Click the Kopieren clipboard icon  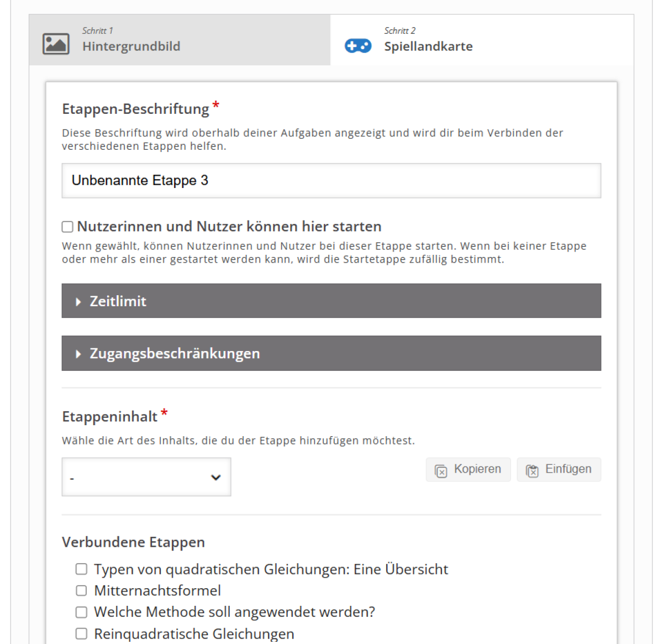click(441, 471)
